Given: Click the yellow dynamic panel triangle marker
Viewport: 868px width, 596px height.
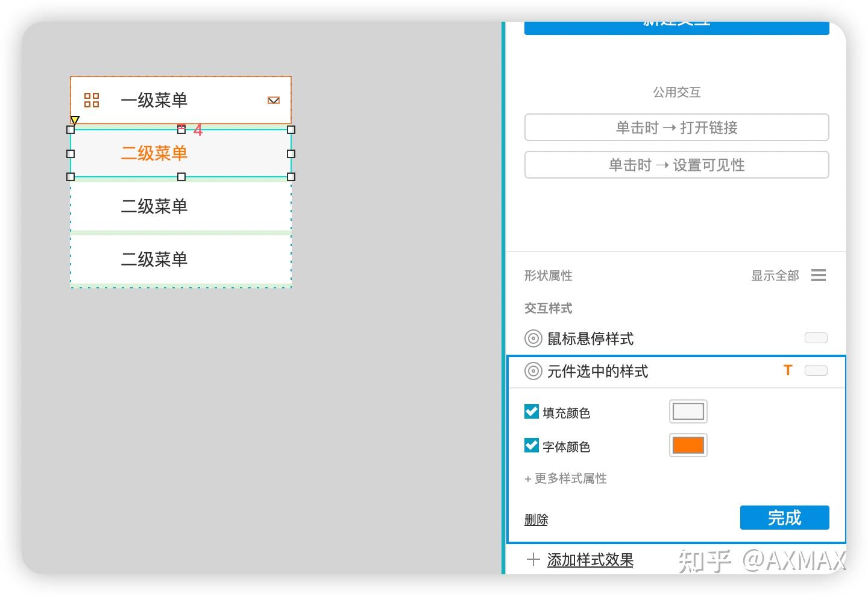Looking at the screenshot, I should coord(74,120).
